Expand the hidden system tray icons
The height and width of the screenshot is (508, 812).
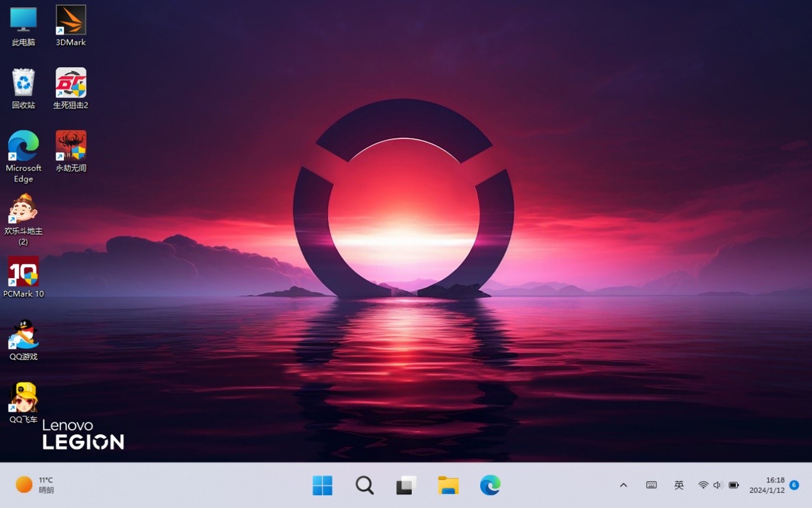pos(623,486)
